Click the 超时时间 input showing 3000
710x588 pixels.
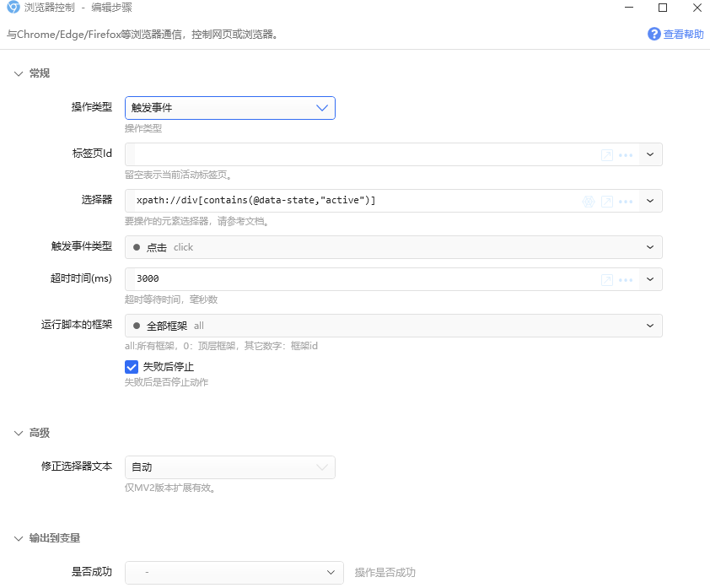click(x=354, y=279)
